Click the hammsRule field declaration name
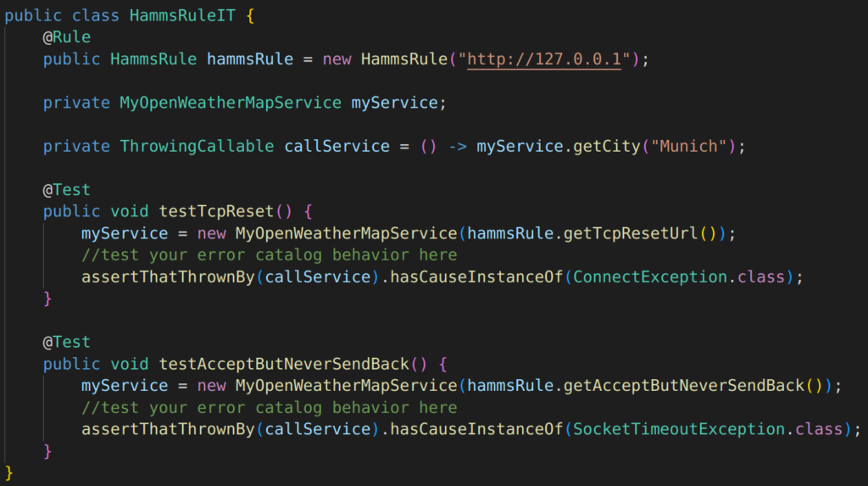 250,59
